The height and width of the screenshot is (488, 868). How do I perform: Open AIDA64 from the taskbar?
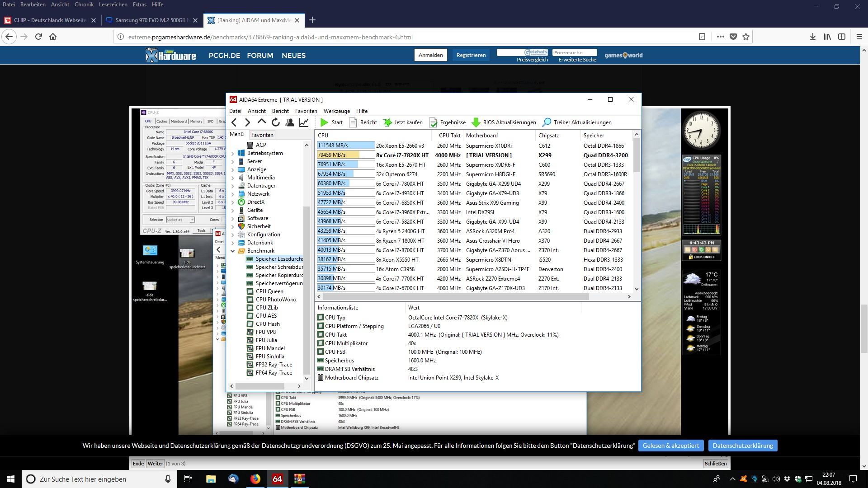pyautogui.click(x=277, y=479)
